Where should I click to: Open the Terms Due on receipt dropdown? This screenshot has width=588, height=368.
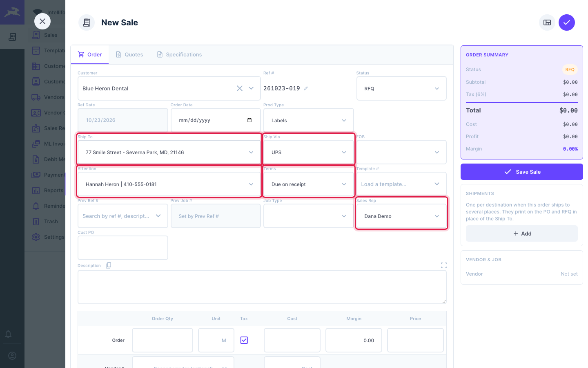[309, 184]
